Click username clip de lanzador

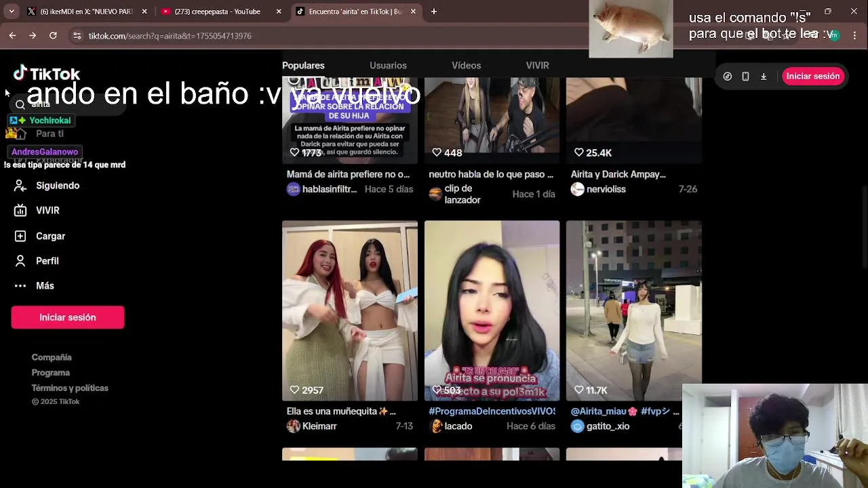tap(462, 194)
